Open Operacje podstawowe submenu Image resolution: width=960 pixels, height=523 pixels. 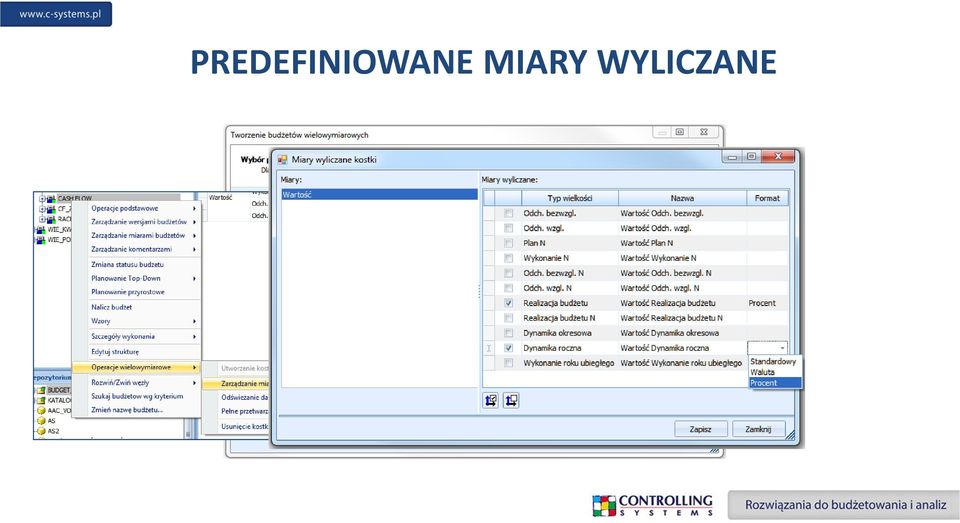(137, 208)
